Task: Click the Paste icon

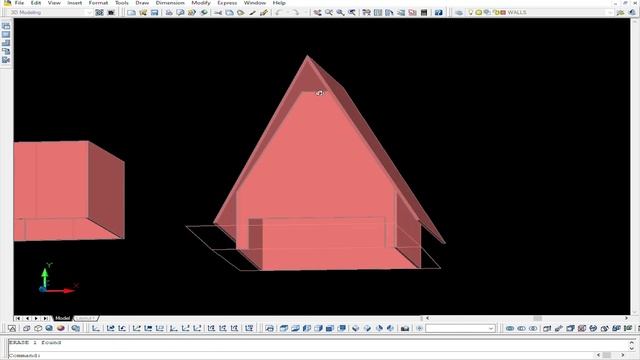Action: tap(241, 13)
